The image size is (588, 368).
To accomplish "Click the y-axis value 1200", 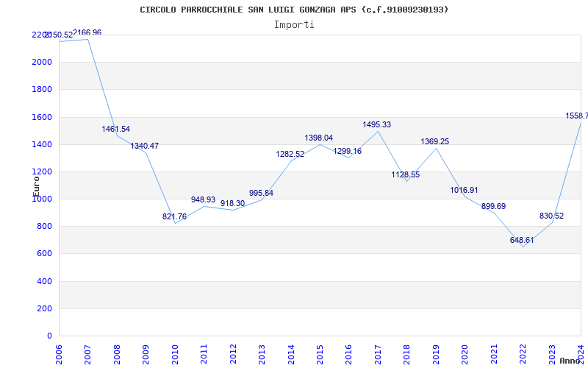I will (x=42, y=172).
